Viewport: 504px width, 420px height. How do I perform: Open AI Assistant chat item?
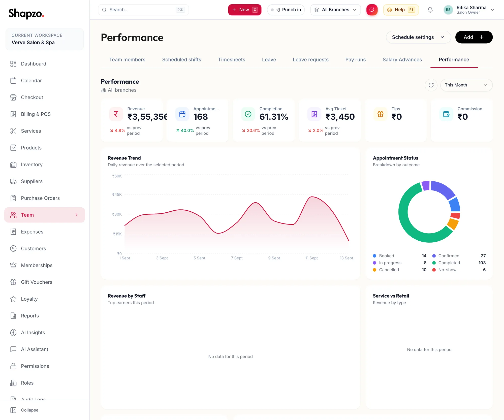click(x=45, y=349)
